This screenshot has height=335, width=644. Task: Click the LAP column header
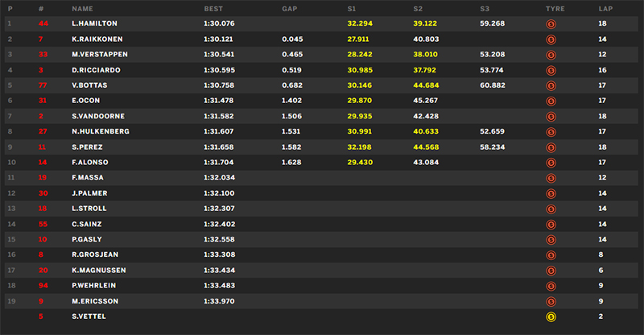(605, 9)
